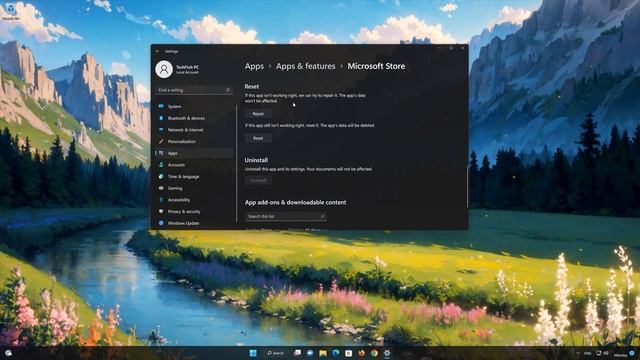Image resolution: width=640 pixels, height=360 pixels.
Task: Focus the Find a setting search box
Action: point(194,90)
